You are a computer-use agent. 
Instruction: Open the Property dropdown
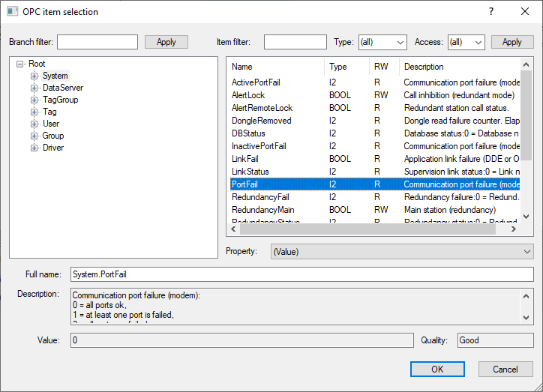tap(401, 251)
